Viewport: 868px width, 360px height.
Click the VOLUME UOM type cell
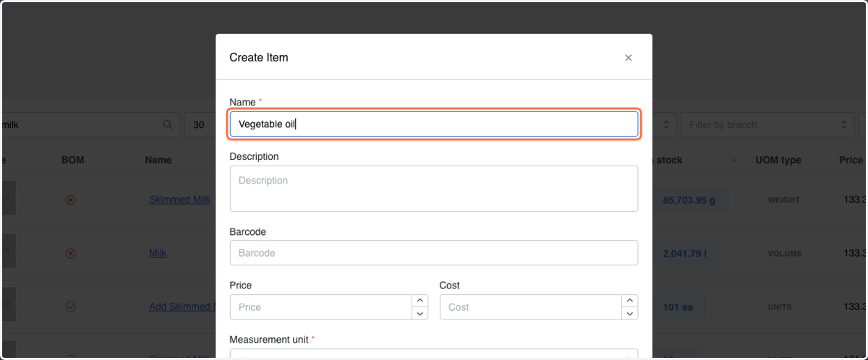coord(785,254)
